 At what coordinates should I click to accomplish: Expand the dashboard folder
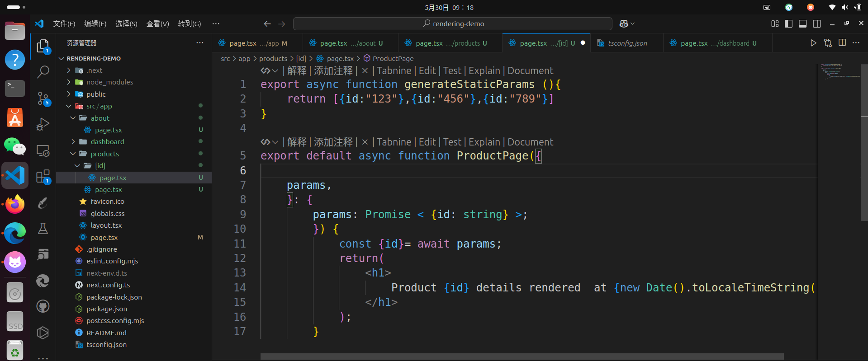tap(107, 142)
